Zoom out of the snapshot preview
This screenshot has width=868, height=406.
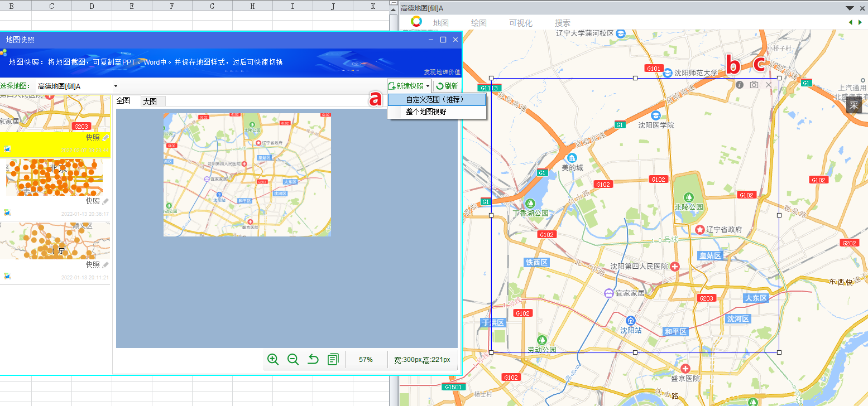coord(293,359)
